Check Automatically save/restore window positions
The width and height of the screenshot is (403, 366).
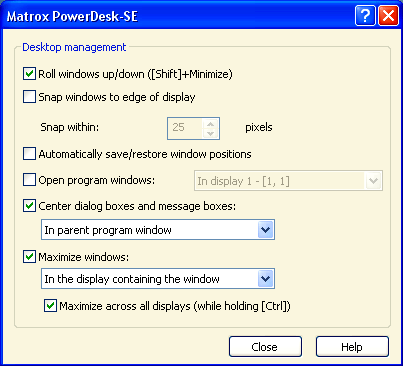click(29, 154)
